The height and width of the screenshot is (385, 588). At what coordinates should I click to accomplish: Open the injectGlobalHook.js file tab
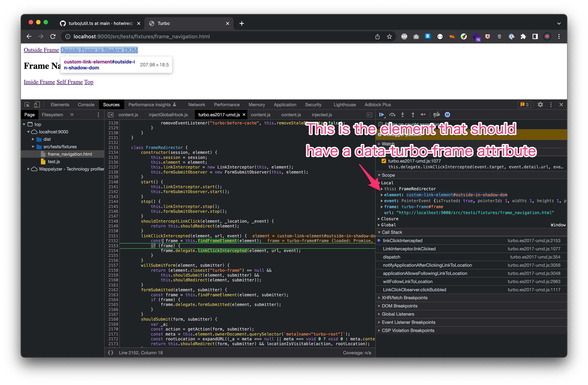168,115
